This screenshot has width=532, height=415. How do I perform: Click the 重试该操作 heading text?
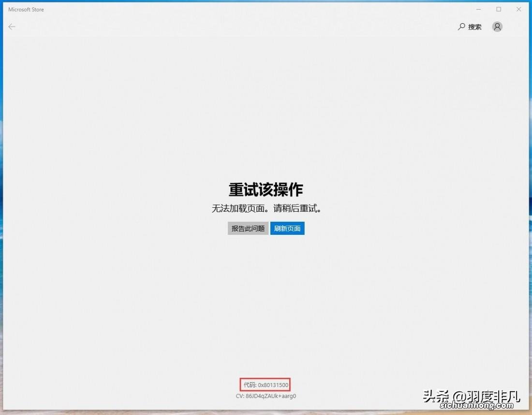pos(265,190)
